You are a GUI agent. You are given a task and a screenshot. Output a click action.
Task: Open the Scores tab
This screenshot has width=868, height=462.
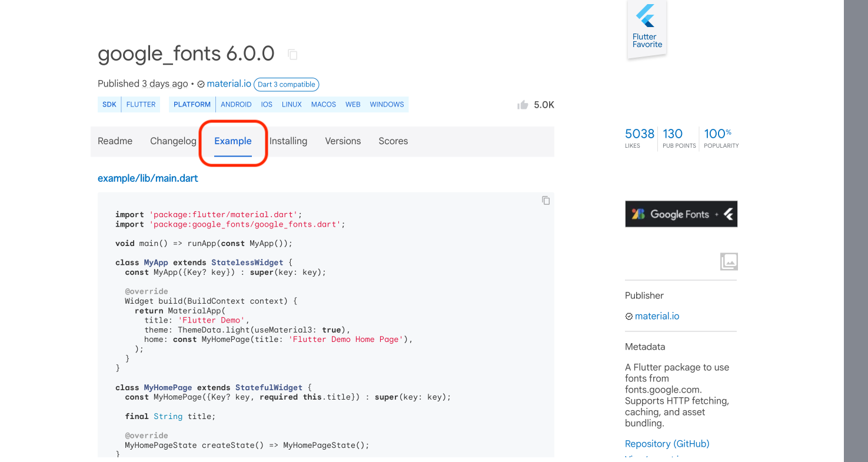click(x=393, y=141)
